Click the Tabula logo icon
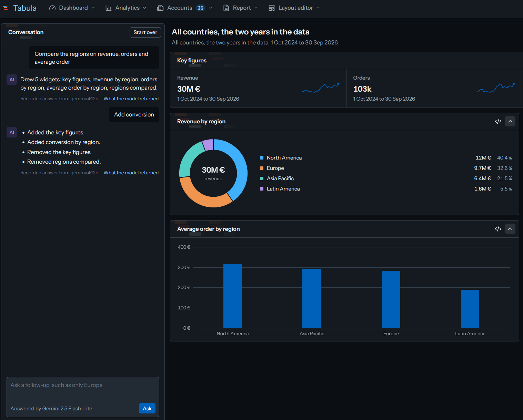 point(6,8)
